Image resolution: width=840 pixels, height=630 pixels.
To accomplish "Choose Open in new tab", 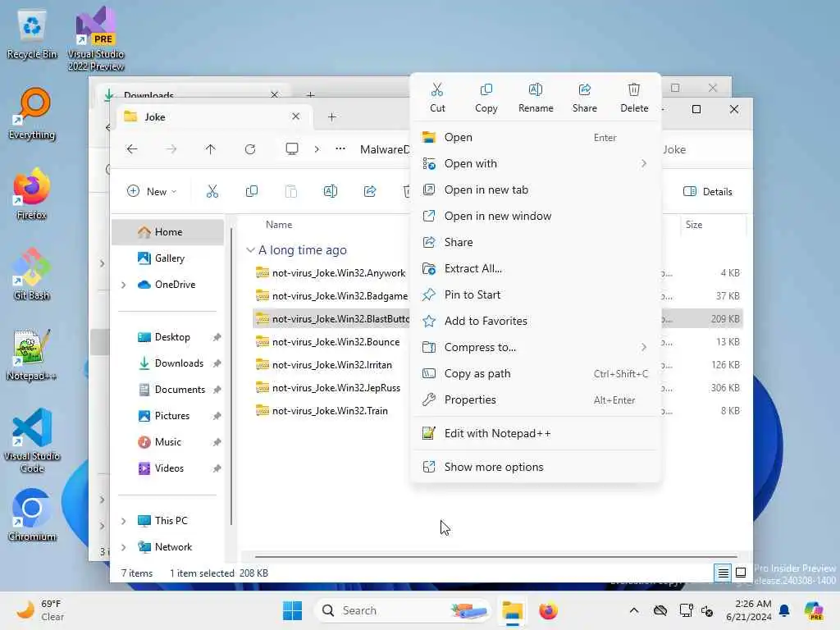I will click(536, 189).
